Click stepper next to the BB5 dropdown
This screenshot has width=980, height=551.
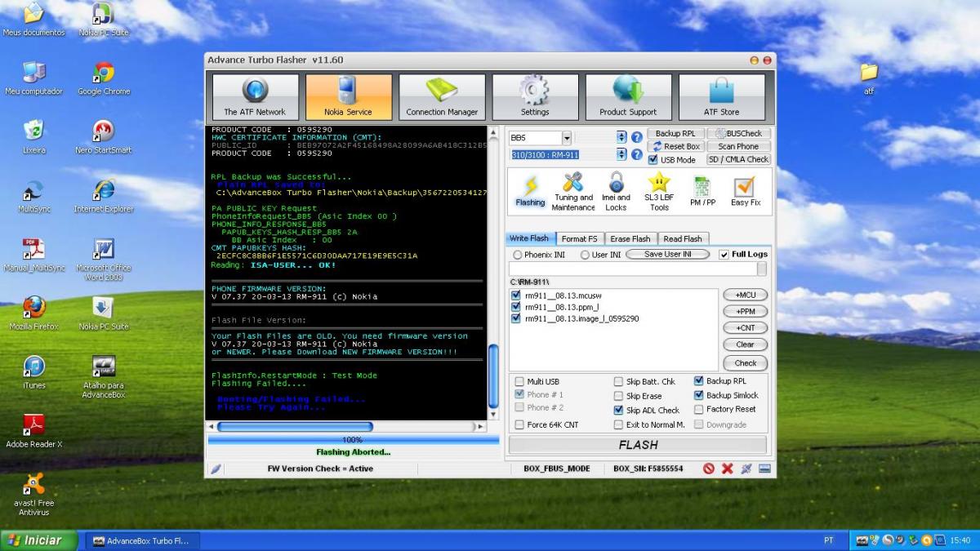pyautogui.click(x=621, y=137)
